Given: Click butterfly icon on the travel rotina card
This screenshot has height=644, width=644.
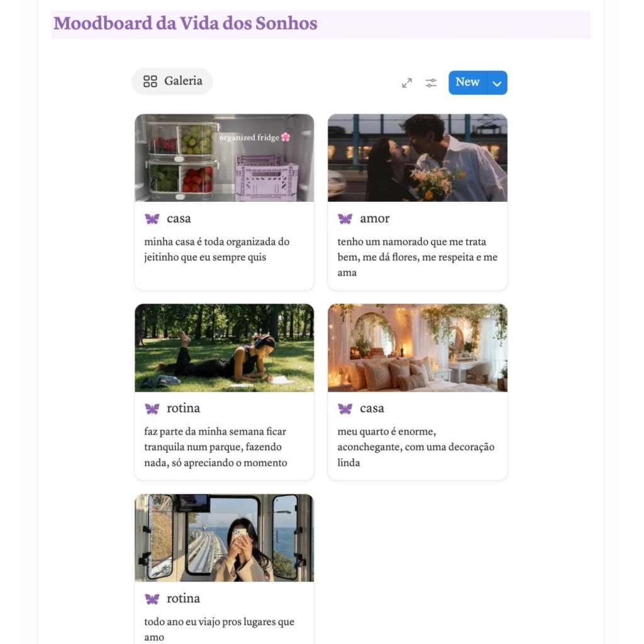Looking at the screenshot, I should point(152,599).
